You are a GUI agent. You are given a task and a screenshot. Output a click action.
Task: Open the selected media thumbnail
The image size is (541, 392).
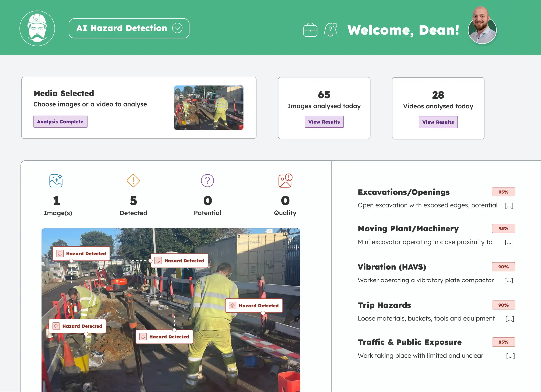coord(209,108)
